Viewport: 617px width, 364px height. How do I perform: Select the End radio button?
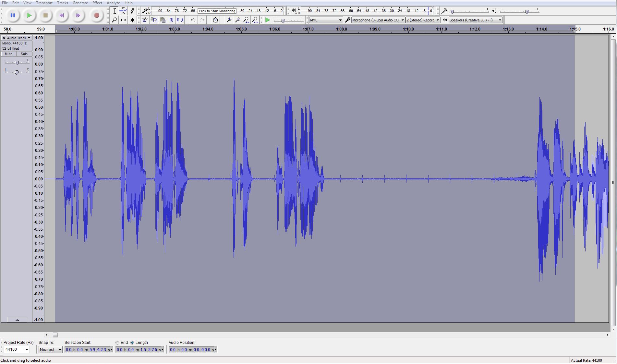click(117, 343)
